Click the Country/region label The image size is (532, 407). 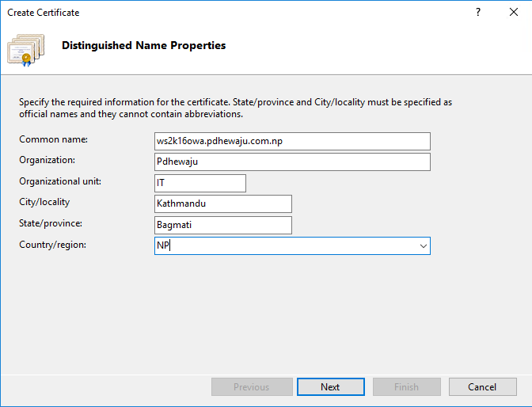pyautogui.click(x=52, y=245)
